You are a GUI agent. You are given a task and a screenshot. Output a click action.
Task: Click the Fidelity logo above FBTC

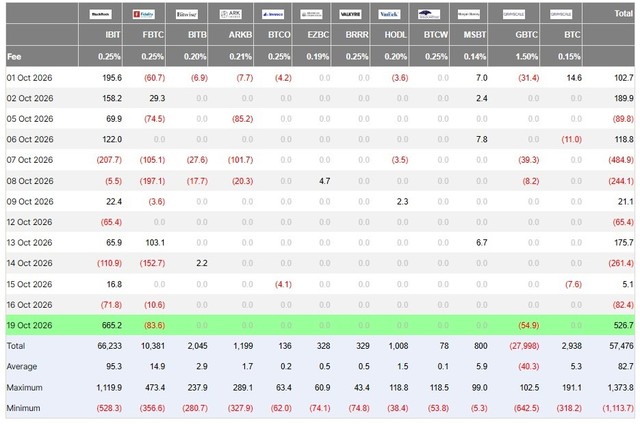click(144, 14)
